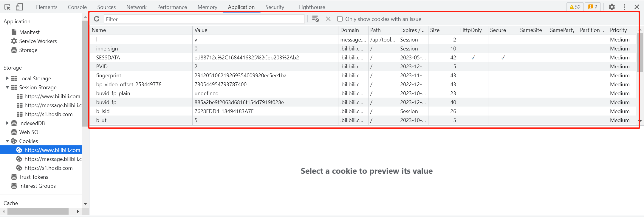Collapse the Session Storage tree node

7,87
